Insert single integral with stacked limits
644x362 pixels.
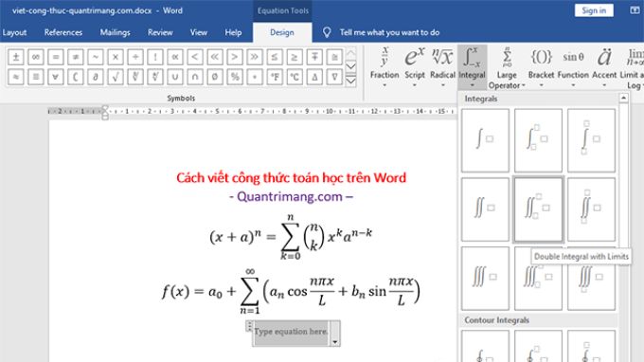coord(591,140)
